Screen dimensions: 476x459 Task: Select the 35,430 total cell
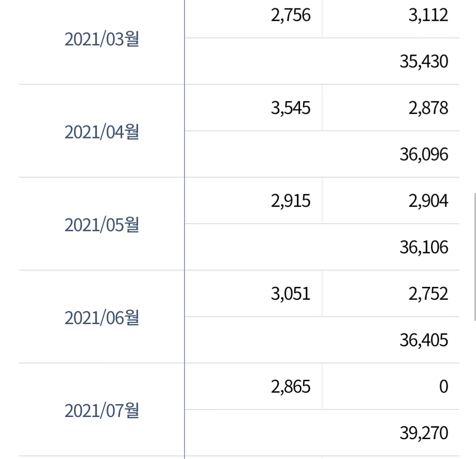pos(322,61)
